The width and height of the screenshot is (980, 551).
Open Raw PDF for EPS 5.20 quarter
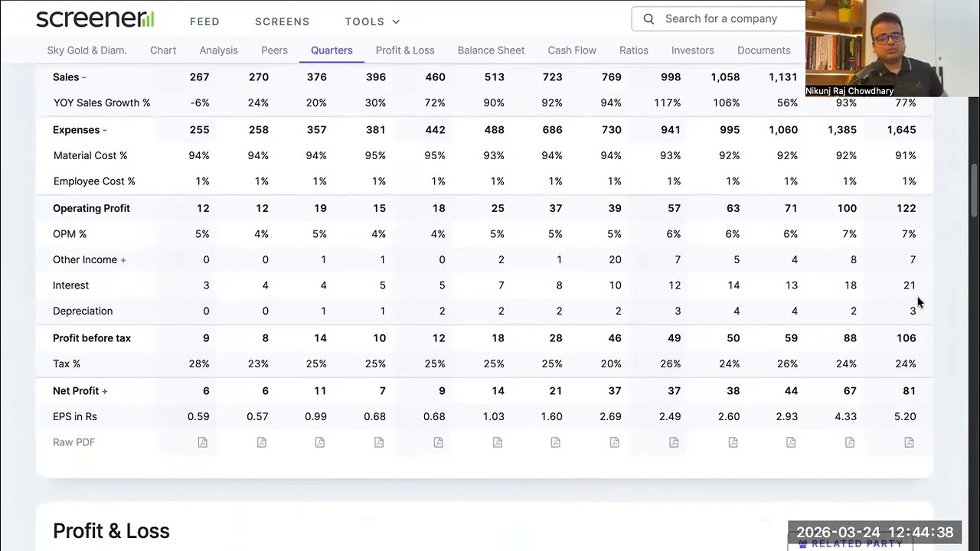click(x=909, y=442)
